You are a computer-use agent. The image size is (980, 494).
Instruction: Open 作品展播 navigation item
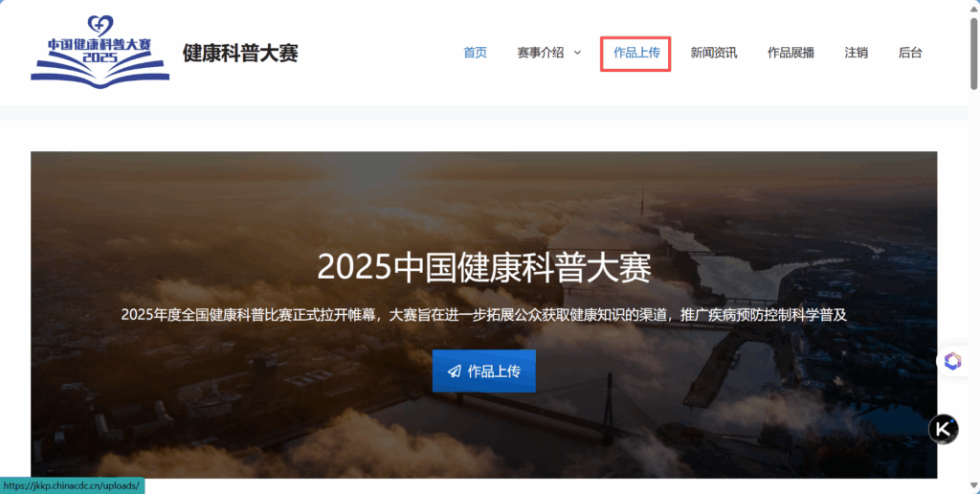click(791, 54)
